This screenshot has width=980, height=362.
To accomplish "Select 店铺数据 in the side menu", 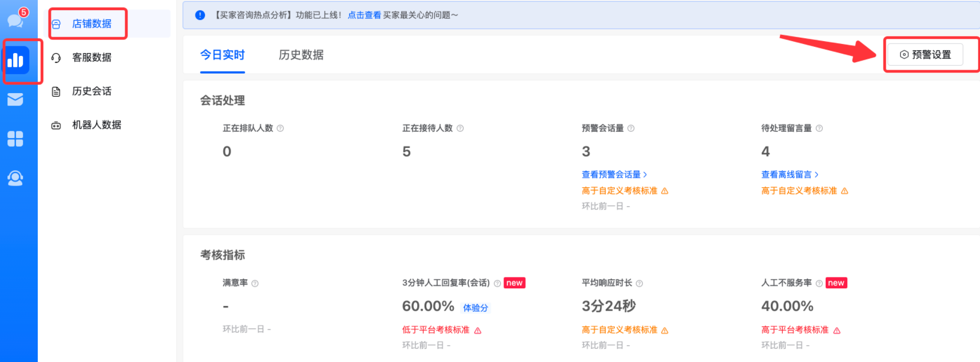I will tap(91, 24).
